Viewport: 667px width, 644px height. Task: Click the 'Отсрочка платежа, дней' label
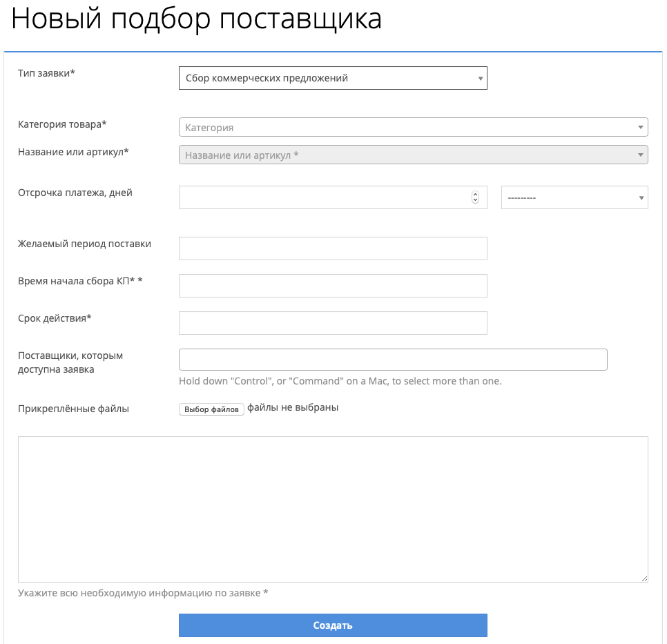click(x=75, y=193)
